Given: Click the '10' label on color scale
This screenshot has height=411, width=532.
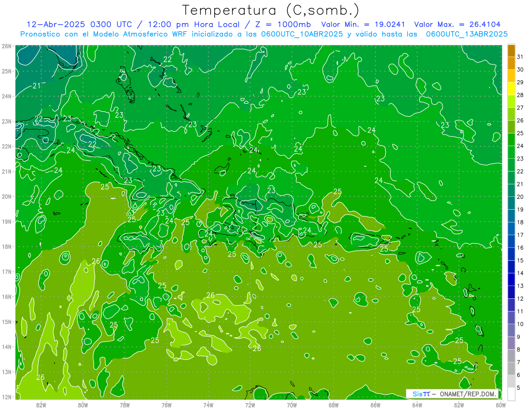Looking at the screenshot, I should coord(520,324).
